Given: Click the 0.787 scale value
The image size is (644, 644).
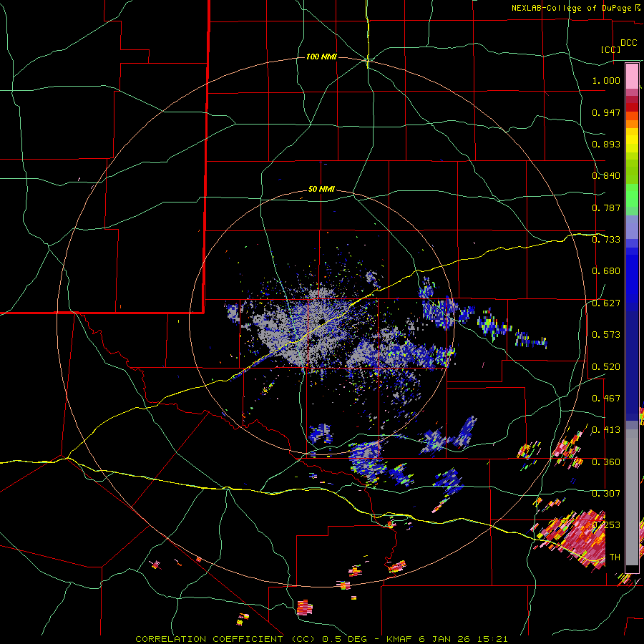Looking at the screenshot, I should [x=606, y=208].
